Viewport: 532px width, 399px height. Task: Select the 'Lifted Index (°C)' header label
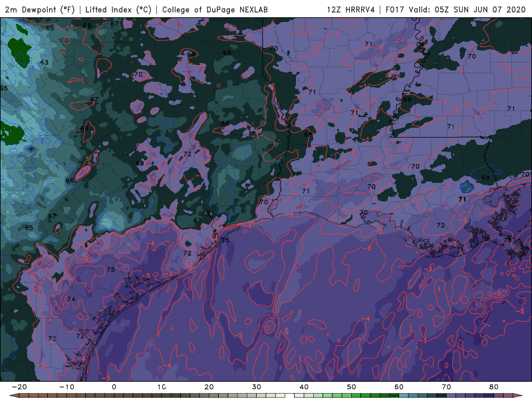click(118, 9)
